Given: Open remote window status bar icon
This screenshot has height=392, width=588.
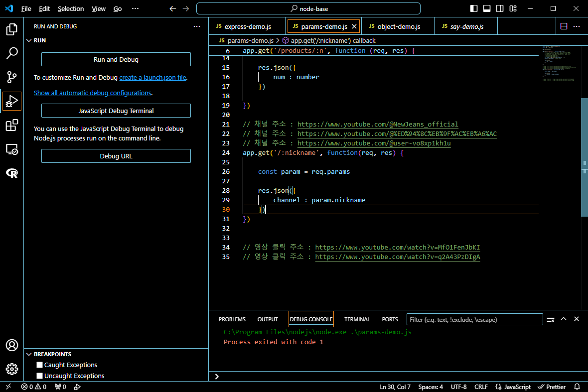Looking at the screenshot, I should click(x=8, y=387).
